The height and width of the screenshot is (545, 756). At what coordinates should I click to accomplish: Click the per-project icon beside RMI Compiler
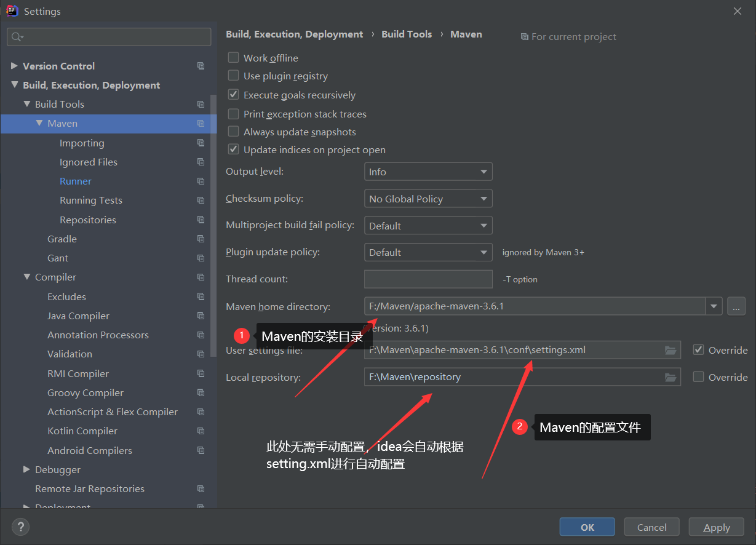[x=201, y=373]
